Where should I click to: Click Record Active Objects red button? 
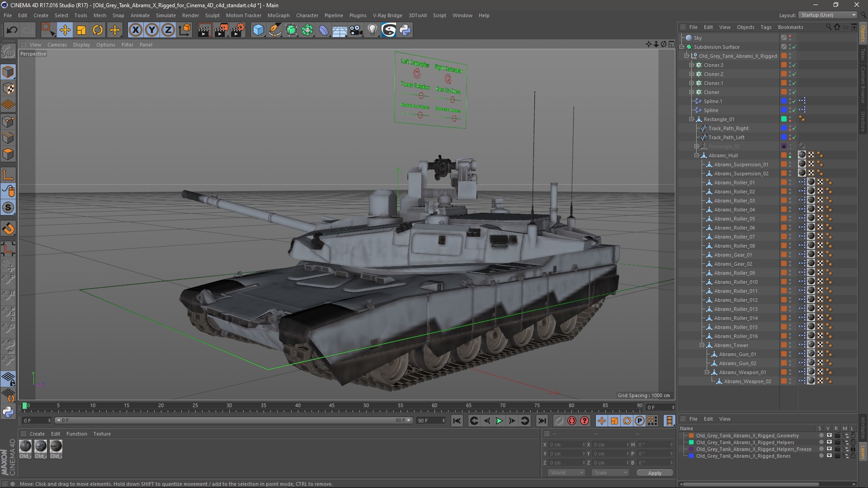[x=572, y=421]
